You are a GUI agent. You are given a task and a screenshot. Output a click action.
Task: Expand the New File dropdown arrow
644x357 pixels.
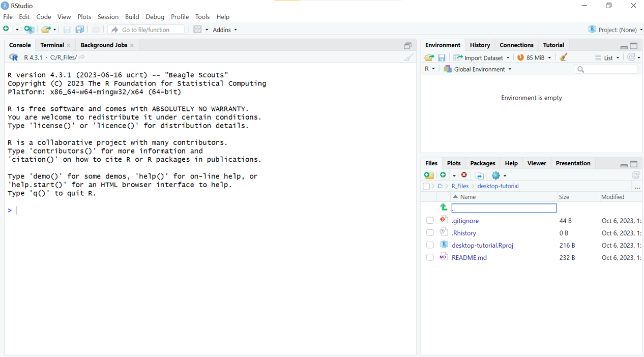pyautogui.click(x=17, y=30)
